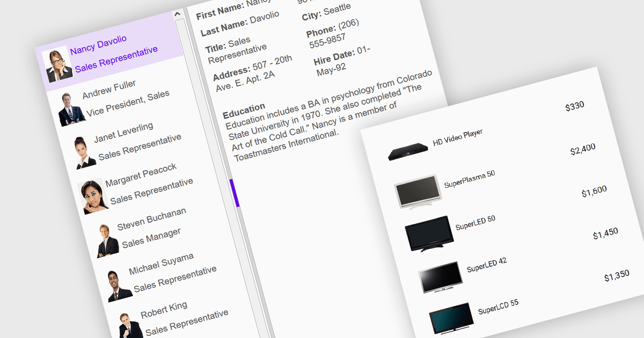This screenshot has height=338, width=644.
Task: Click the SuperLED 50 TV image
Action: (x=429, y=233)
